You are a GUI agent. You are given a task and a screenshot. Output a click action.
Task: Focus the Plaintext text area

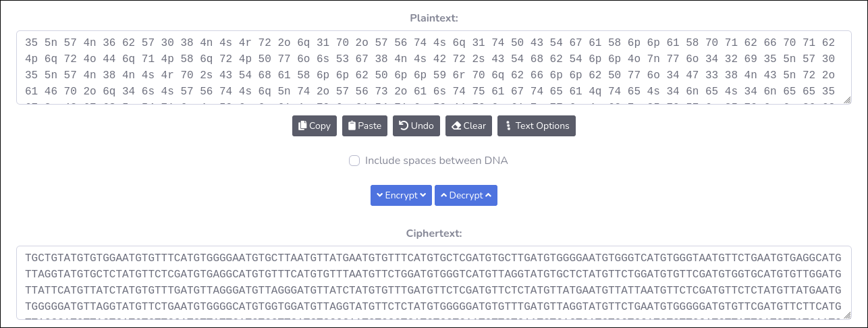point(433,67)
